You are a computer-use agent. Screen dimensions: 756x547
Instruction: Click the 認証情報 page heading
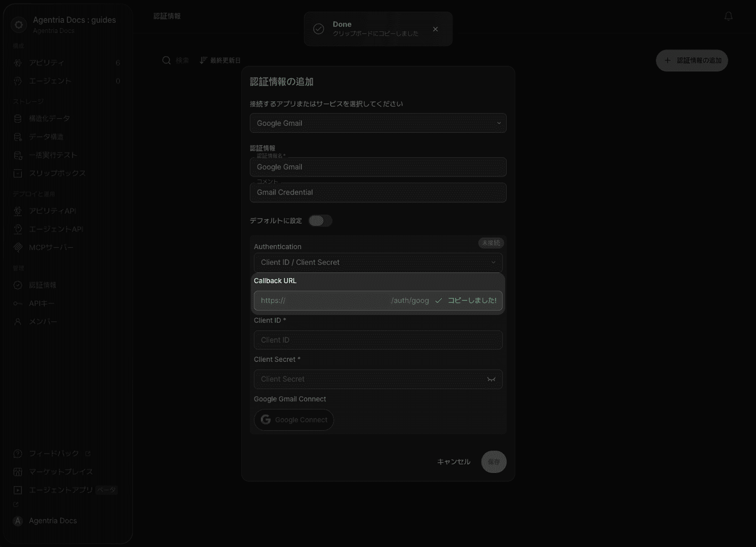[167, 16]
